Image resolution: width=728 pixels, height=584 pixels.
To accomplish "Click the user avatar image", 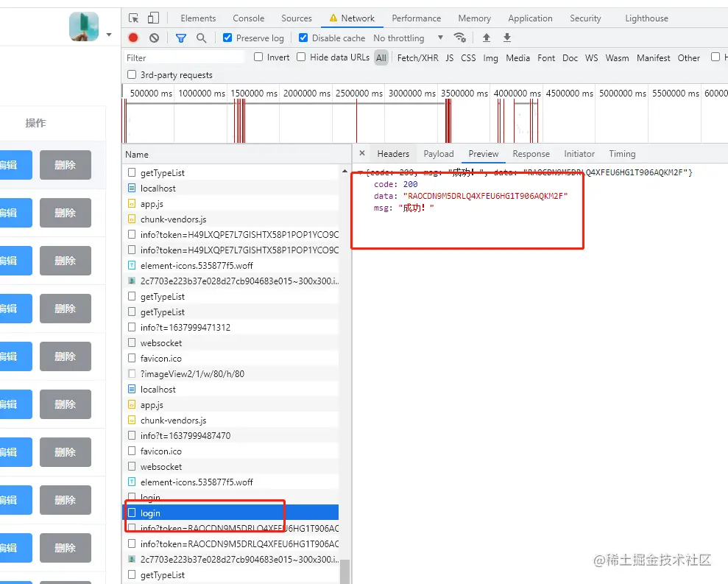I will 84,27.
